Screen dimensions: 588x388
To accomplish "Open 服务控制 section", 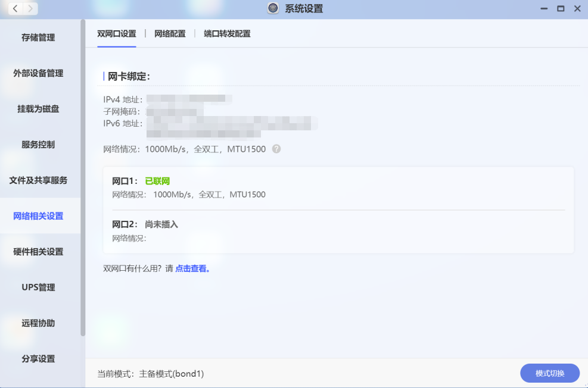I will click(x=38, y=145).
